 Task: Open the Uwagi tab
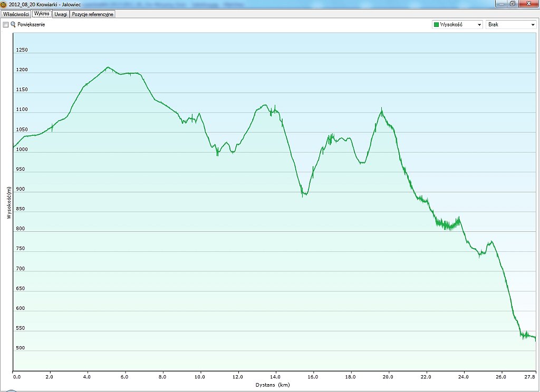pos(61,14)
